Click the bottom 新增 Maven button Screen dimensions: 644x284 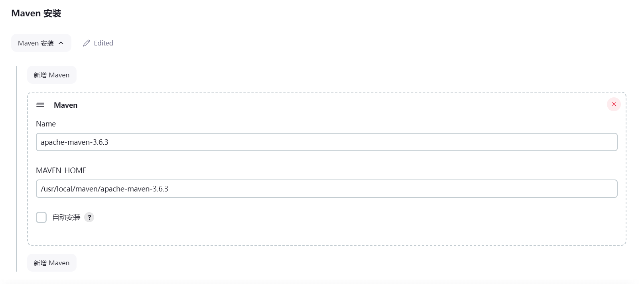[x=51, y=263]
